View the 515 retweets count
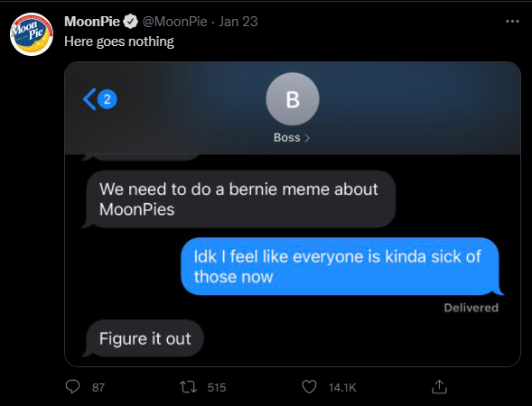This screenshot has width=532, height=406. point(217,387)
